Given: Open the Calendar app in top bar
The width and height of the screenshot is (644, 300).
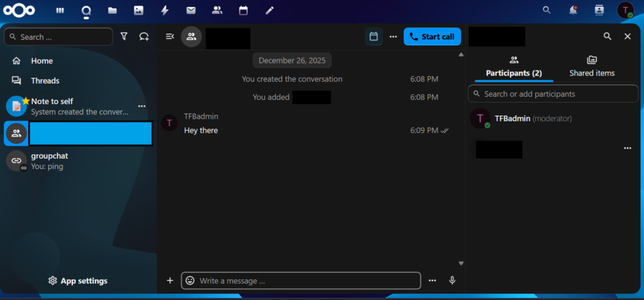Looking at the screenshot, I should pos(243,10).
